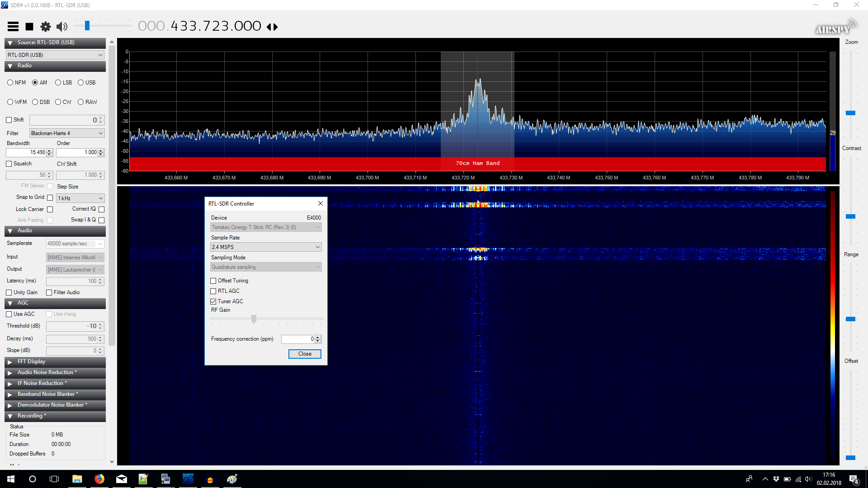Open the Action Center notifications
Viewport: 868px width, 488px height.
coord(854,479)
